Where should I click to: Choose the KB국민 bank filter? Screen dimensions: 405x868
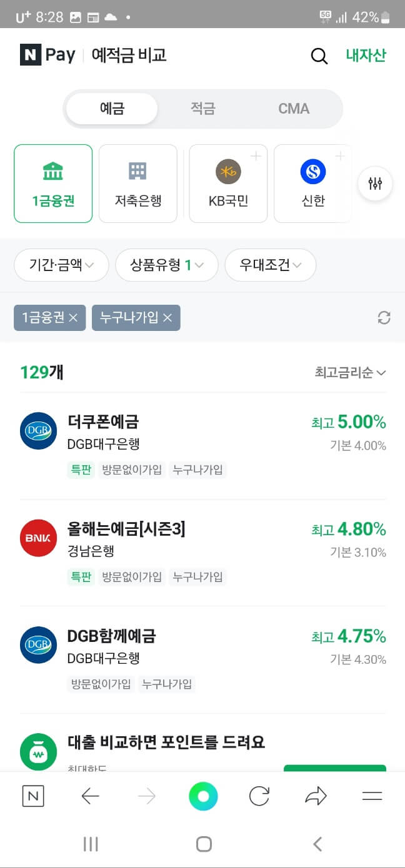(x=227, y=183)
